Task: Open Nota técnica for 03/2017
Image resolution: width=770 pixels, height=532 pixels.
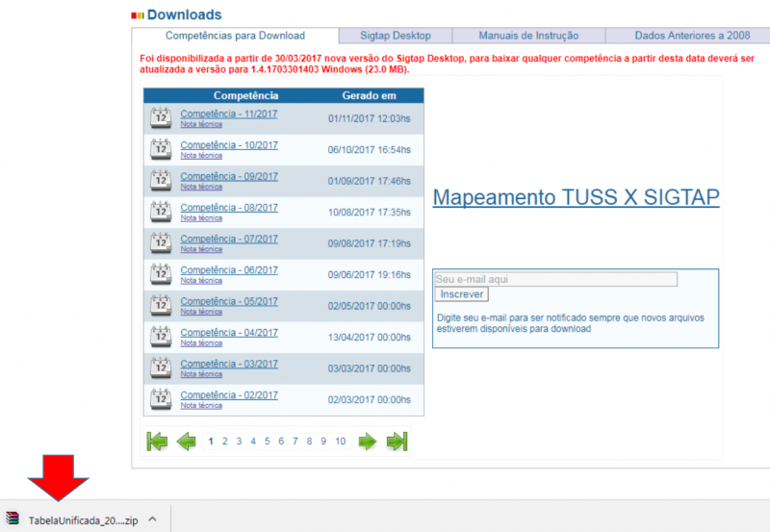Action: click(x=201, y=374)
